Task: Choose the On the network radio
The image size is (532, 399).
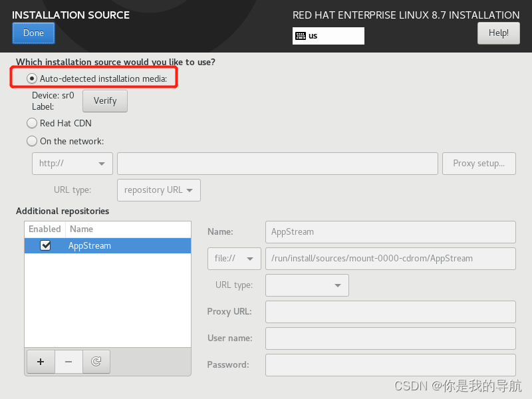Action: point(32,141)
